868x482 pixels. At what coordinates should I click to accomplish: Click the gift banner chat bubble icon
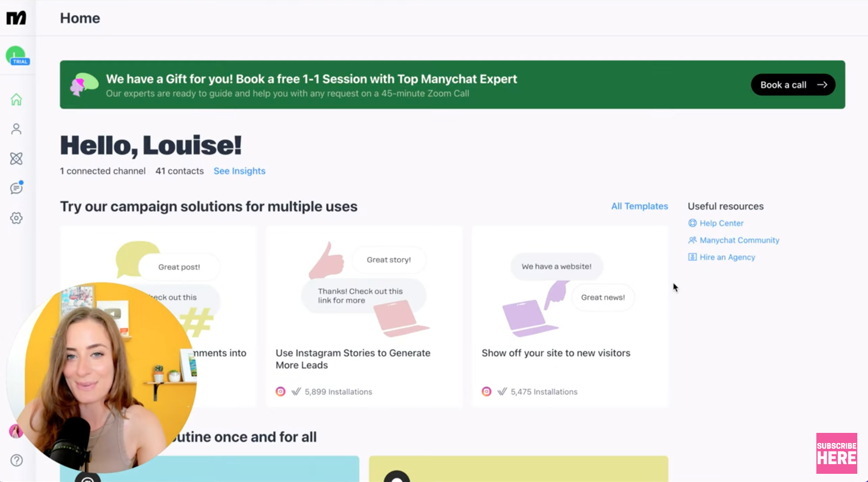pos(84,84)
